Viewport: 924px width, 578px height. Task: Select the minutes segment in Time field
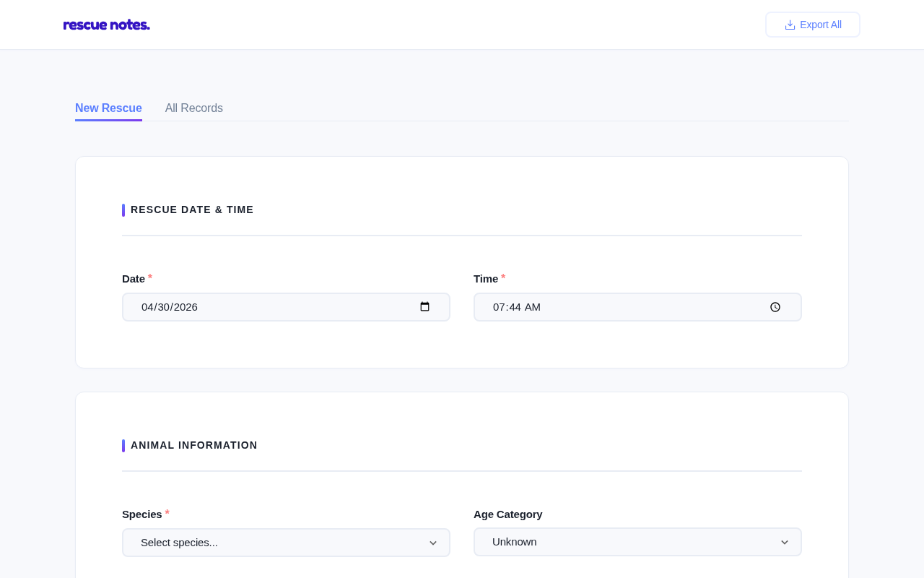515,307
